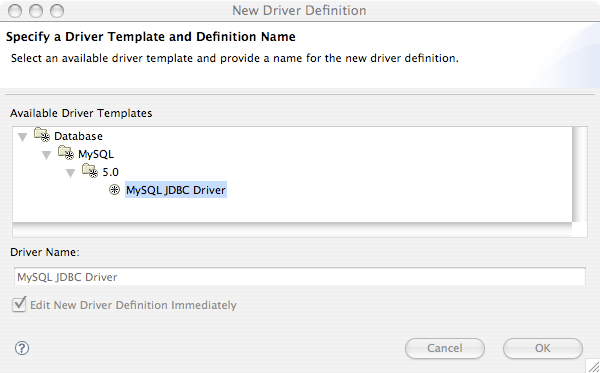Select the MySQL JDBC Driver template
600x373 pixels.
(176, 190)
